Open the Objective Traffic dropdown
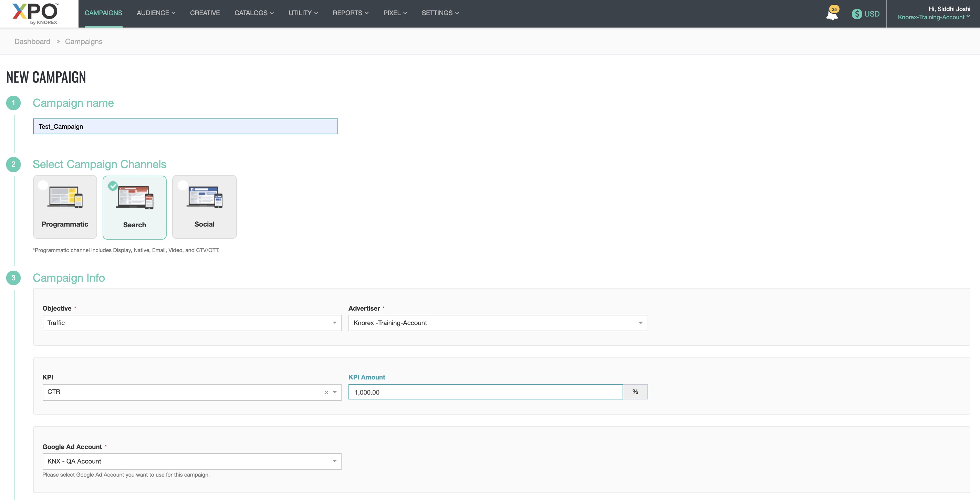Image resolution: width=980 pixels, height=500 pixels. (x=192, y=323)
